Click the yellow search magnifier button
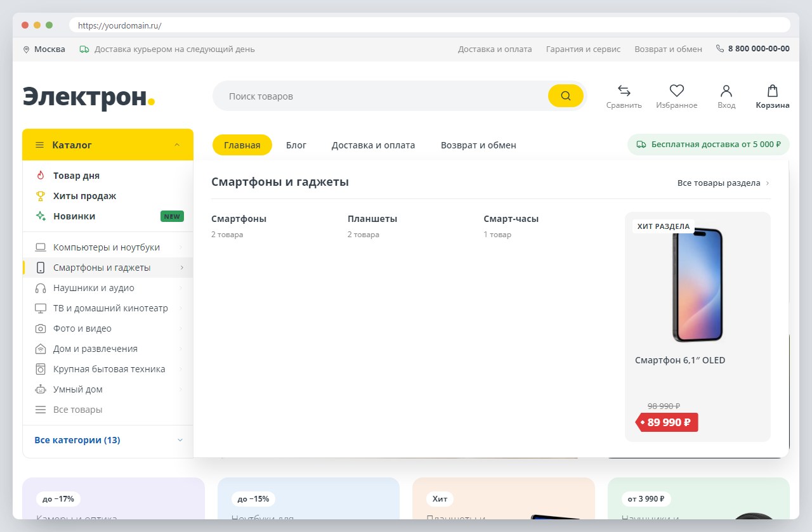812x532 pixels. click(x=565, y=96)
